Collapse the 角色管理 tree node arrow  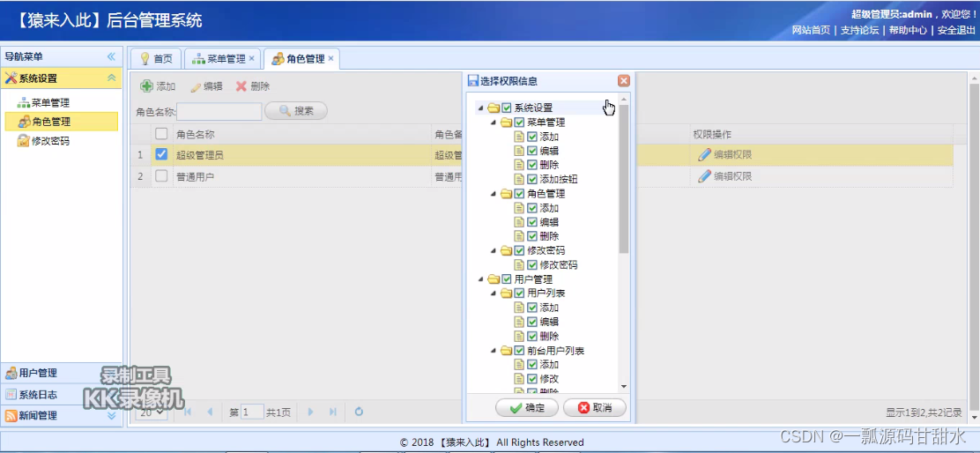494,193
